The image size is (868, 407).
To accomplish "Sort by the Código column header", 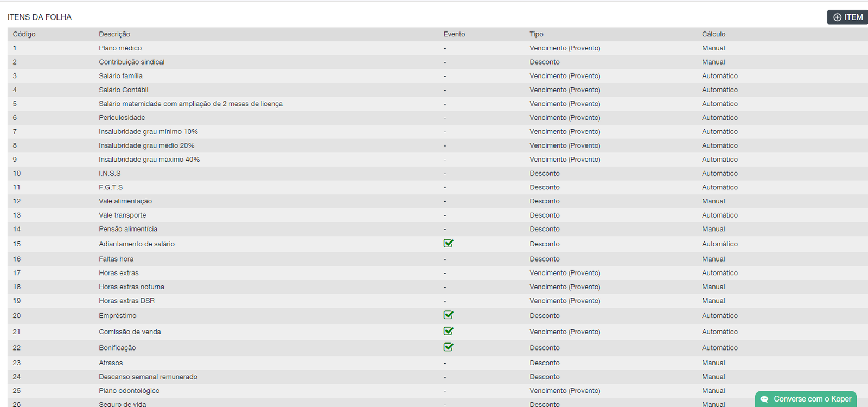I will 24,34.
